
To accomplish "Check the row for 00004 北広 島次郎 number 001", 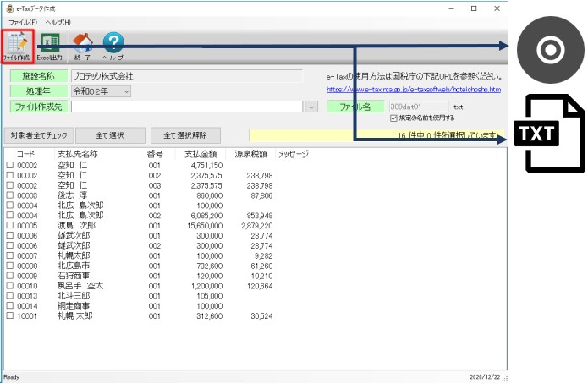I will click(x=10, y=206).
